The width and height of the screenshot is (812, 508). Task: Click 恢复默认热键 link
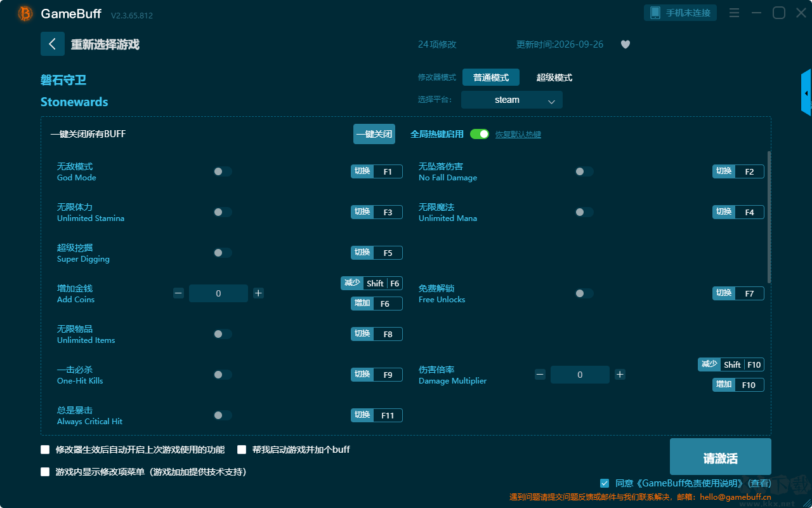click(518, 135)
